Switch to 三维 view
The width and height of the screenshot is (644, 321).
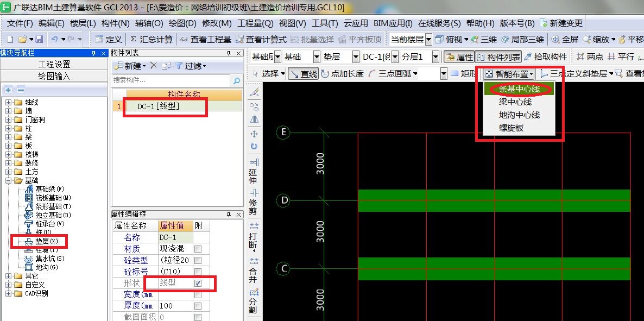484,40
